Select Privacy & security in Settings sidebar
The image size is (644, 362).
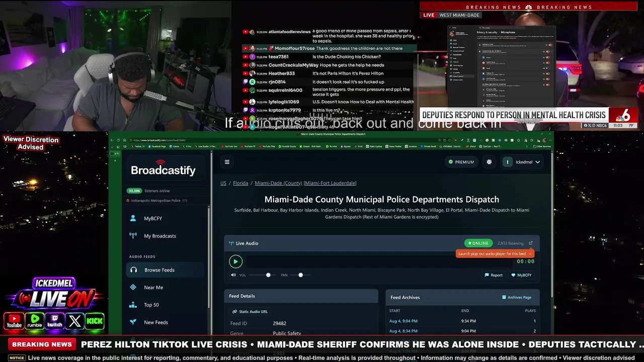[x=462, y=76]
